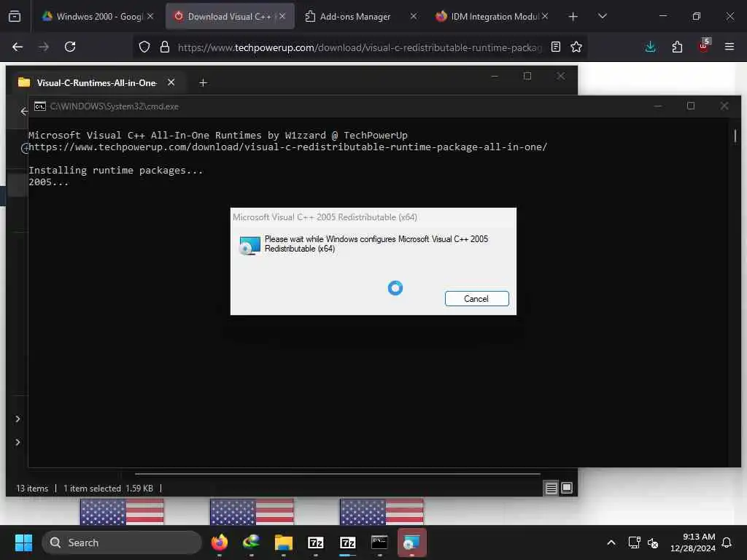Image resolution: width=747 pixels, height=560 pixels.
Task: Switch Explorer to details view
Action: coord(551,488)
